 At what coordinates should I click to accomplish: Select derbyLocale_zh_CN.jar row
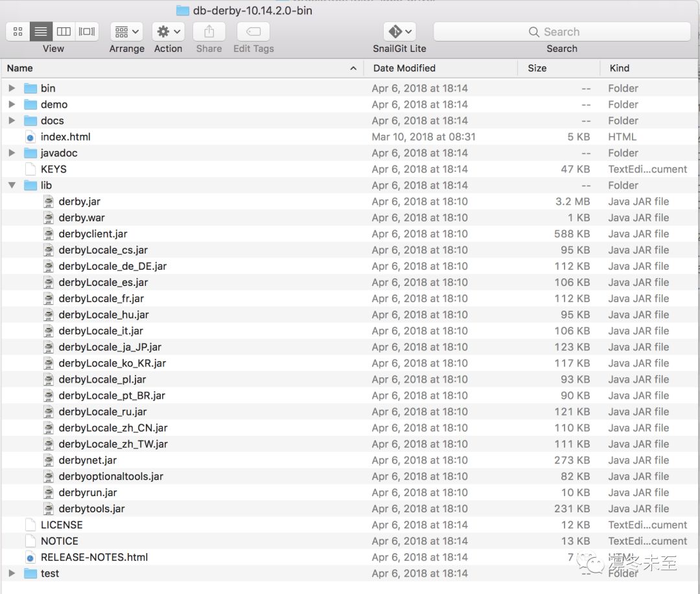(x=349, y=428)
